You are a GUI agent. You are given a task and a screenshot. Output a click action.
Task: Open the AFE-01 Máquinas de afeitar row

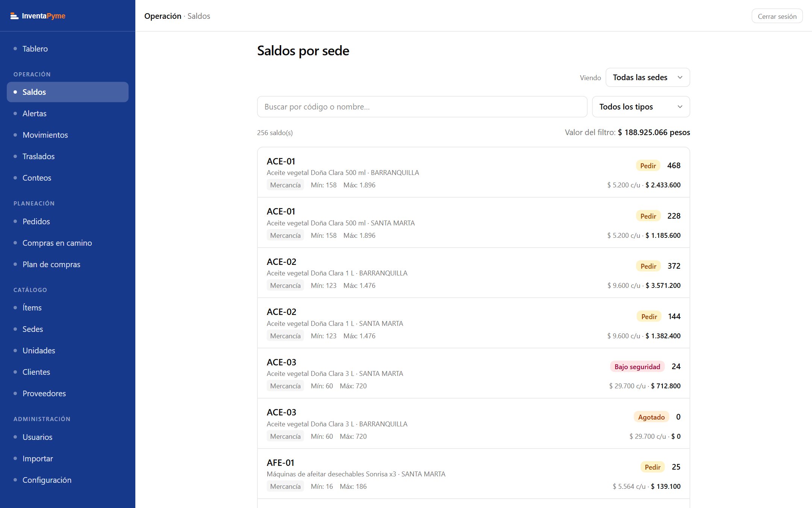click(474, 474)
